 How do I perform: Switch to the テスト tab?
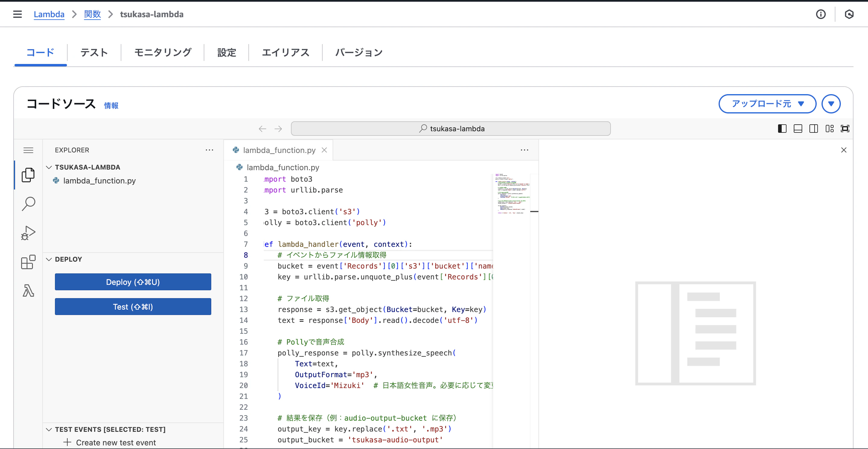[x=94, y=53]
